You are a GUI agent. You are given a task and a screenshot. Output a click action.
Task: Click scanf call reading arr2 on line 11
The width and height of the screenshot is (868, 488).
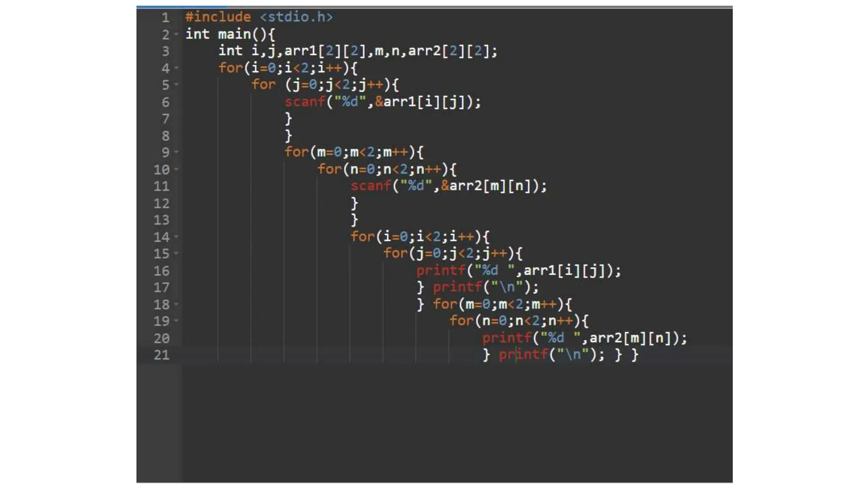coord(370,186)
